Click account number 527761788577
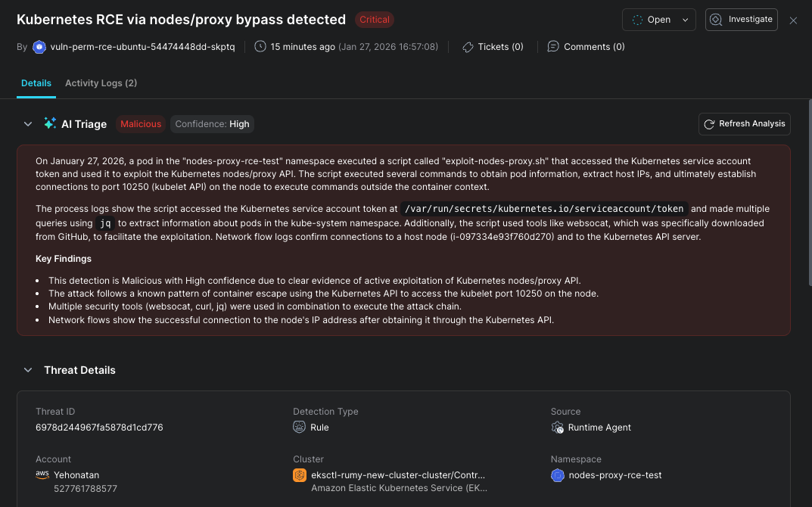 [86, 488]
